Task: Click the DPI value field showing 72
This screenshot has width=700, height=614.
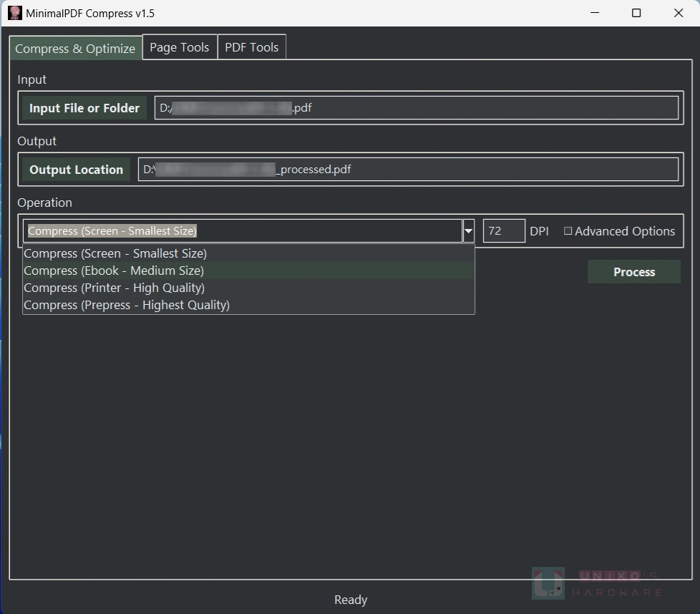Action: pos(504,230)
